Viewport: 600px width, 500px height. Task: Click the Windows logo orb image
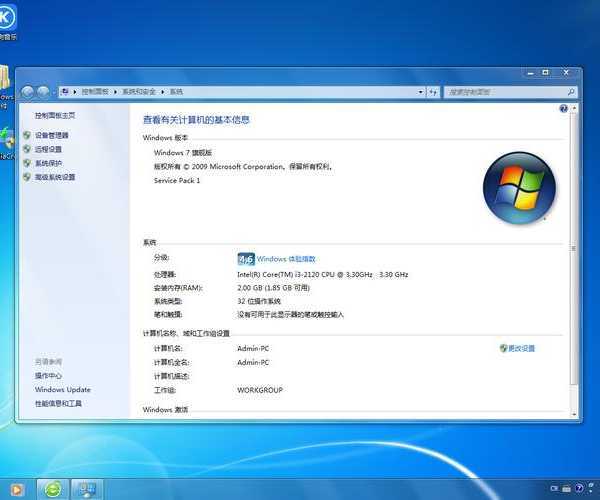pyautogui.click(x=519, y=188)
